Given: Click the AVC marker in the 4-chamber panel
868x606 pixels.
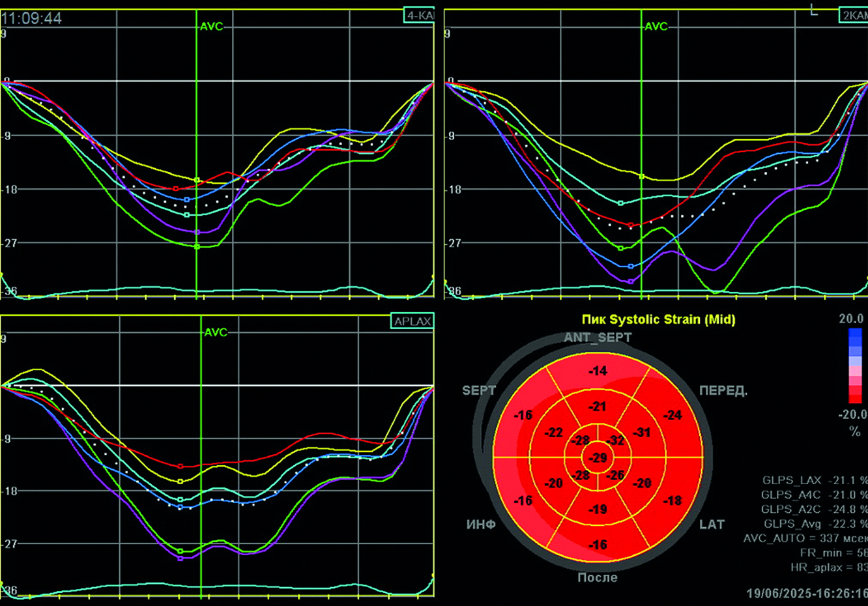Looking at the screenshot, I should coord(210,27).
